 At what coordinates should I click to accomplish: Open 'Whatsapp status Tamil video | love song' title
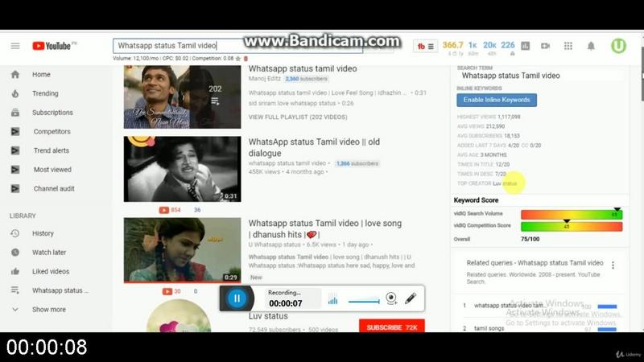325,229
